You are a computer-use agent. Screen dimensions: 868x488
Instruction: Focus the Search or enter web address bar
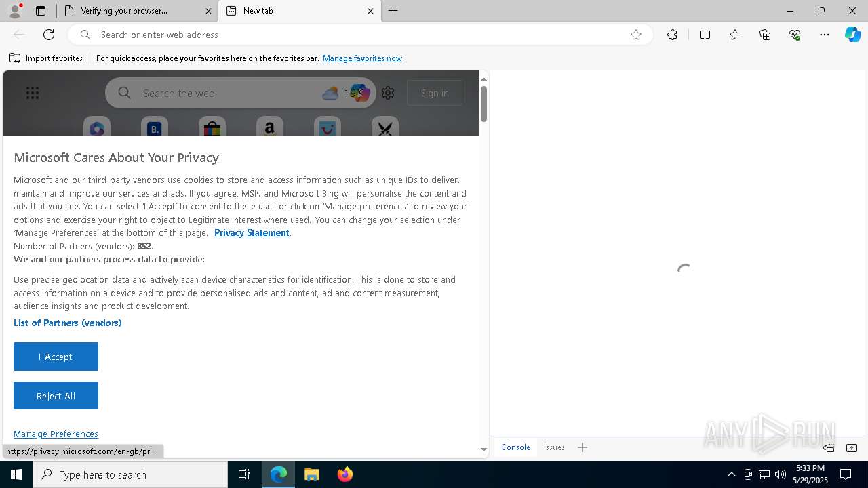tap(359, 35)
